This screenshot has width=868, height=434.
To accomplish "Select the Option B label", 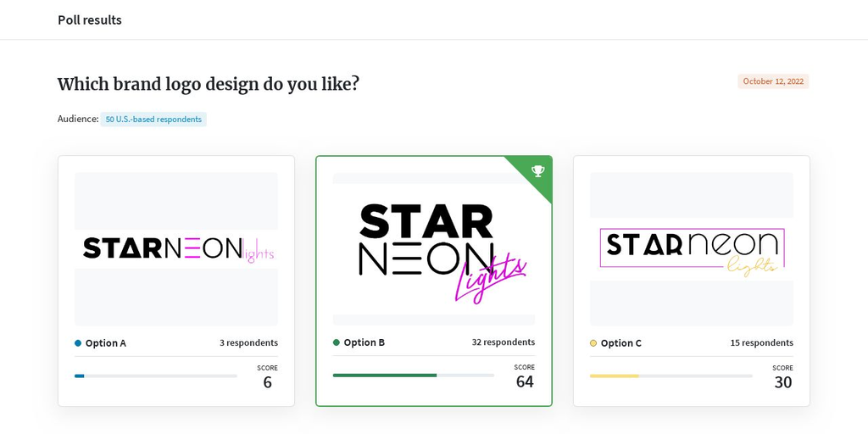I will click(x=364, y=342).
